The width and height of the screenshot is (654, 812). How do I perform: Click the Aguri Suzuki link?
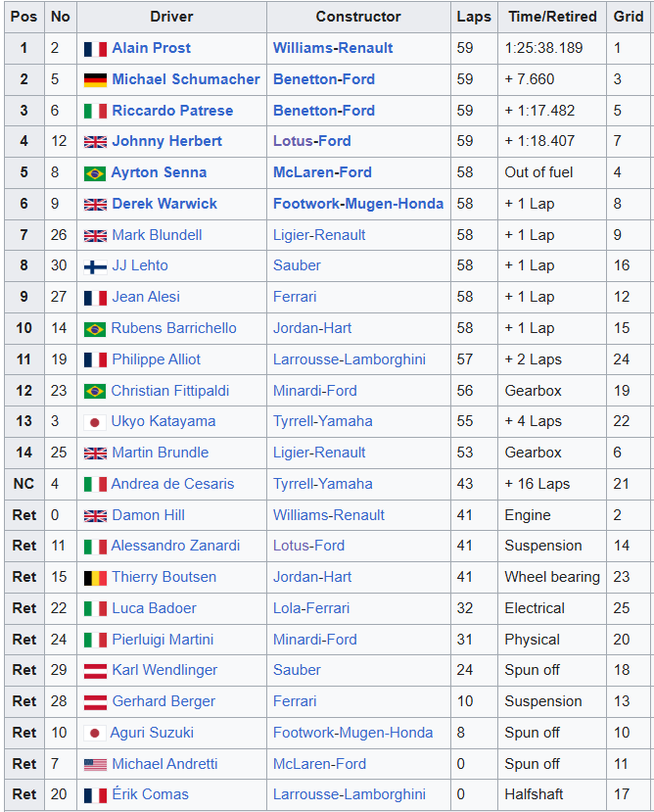tap(152, 733)
